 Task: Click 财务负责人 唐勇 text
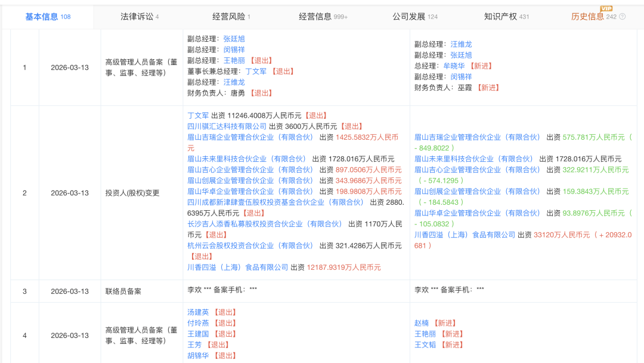click(216, 93)
